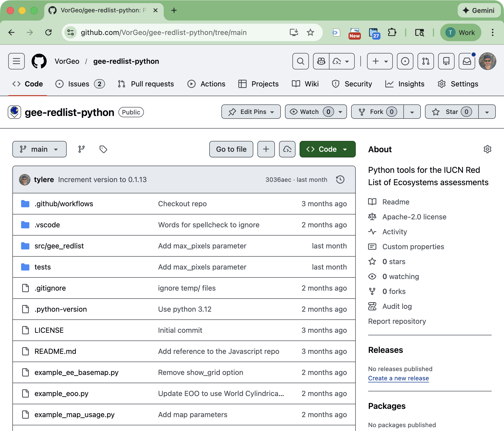Expand the main branch dropdown
Image resolution: width=504 pixels, height=431 pixels.
click(x=39, y=149)
